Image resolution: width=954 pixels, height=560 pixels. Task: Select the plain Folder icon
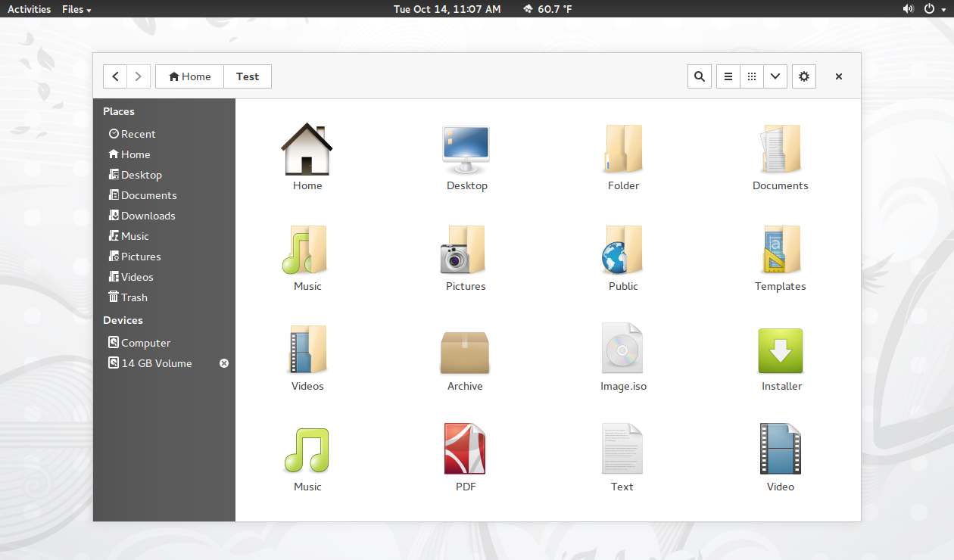coord(623,149)
